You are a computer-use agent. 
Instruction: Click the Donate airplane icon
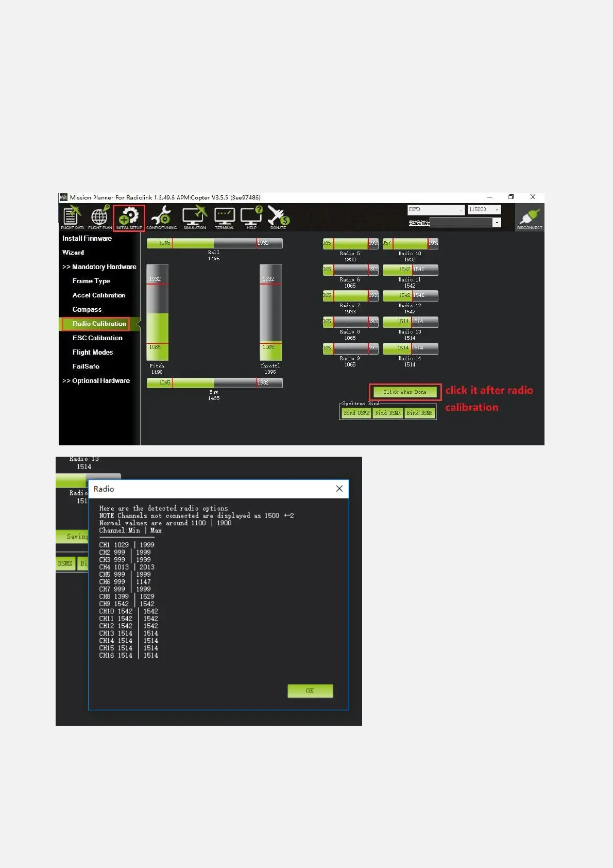(x=278, y=217)
